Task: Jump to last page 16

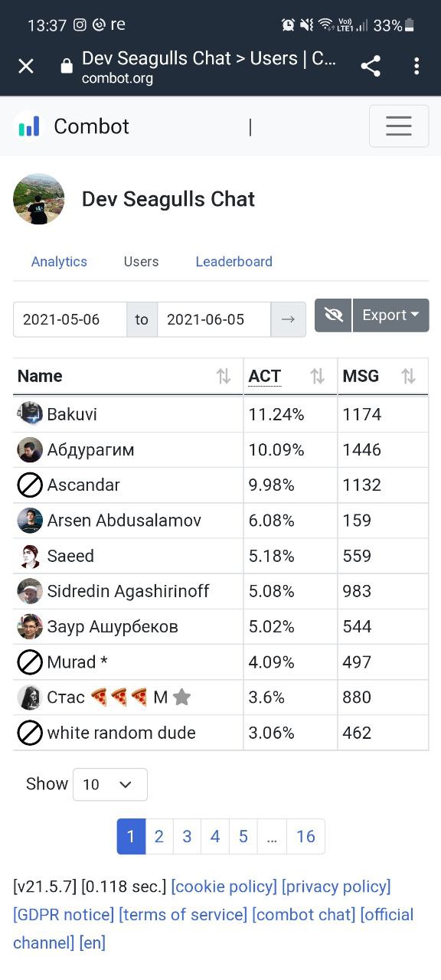Action: 305,836
